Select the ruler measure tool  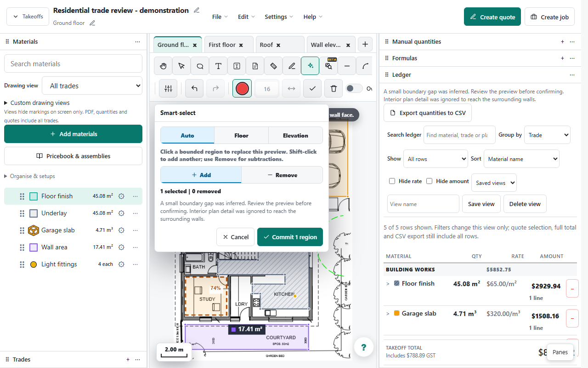(273, 66)
